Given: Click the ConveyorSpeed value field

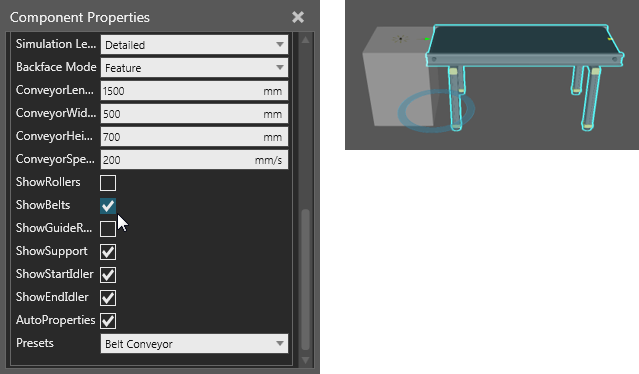Looking at the screenshot, I should (194, 160).
